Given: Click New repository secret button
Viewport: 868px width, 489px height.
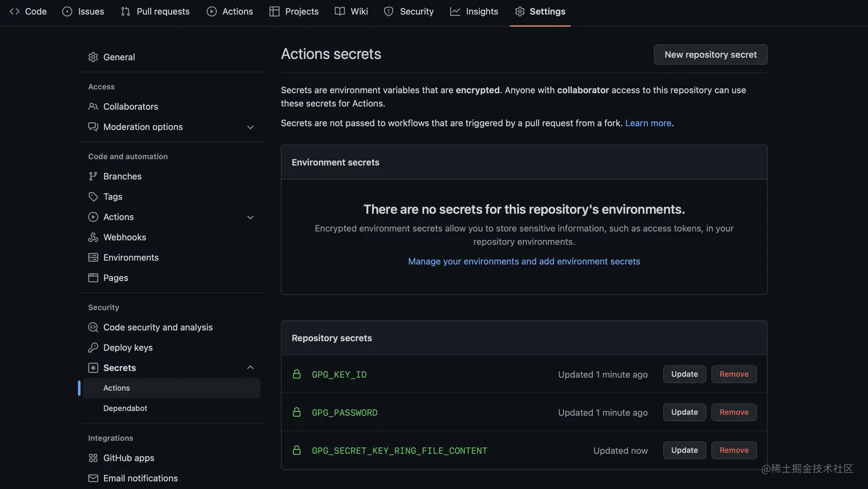Looking at the screenshot, I should (x=711, y=55).
